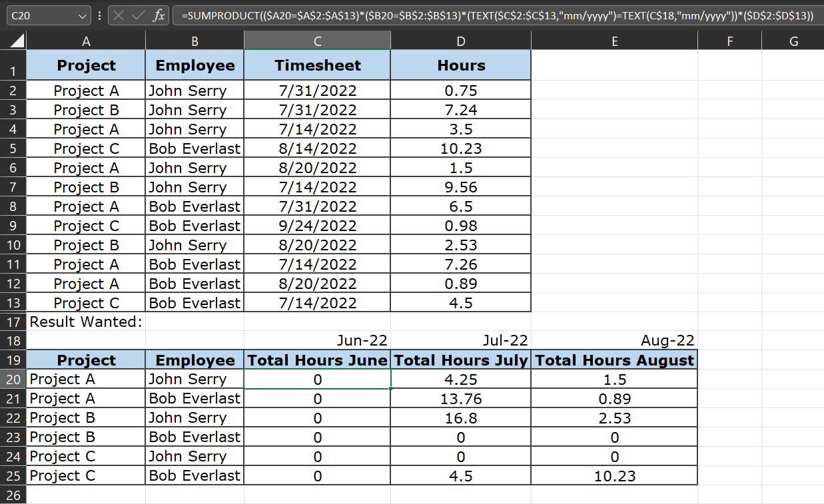Select the Aug-22 date cell

point(614,340)
